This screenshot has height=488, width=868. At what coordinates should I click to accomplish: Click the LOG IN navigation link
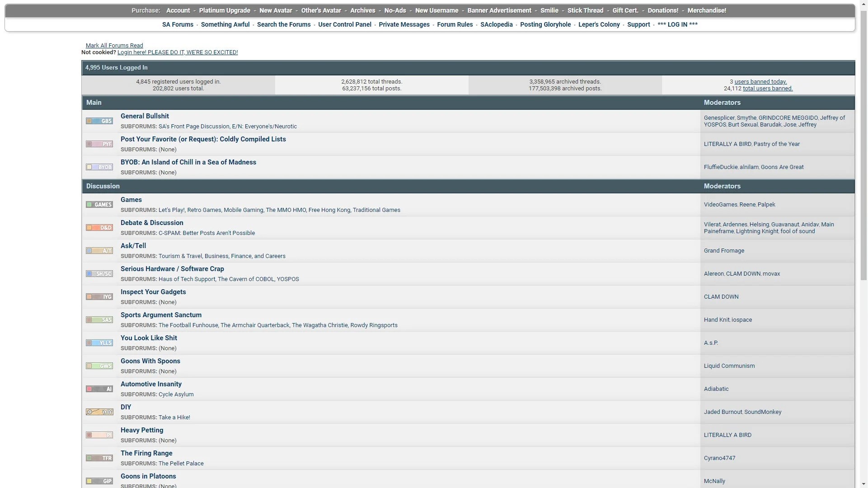click(x=677, y=24)
